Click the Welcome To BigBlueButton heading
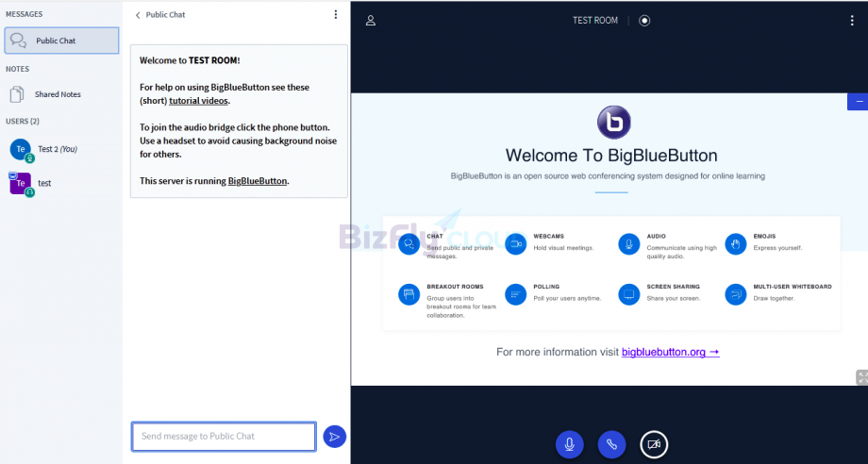The image size is (868, 464). [x=611, y=156]
